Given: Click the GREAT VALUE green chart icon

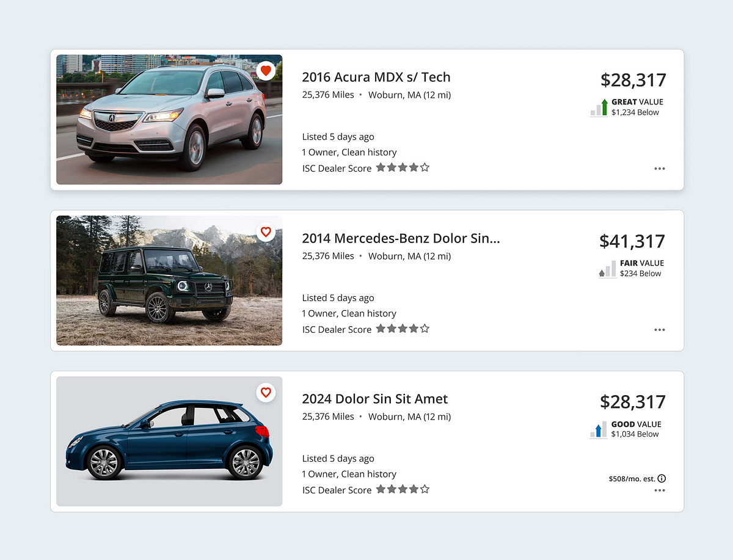Looking at the screenshot, I should [599, 107].
